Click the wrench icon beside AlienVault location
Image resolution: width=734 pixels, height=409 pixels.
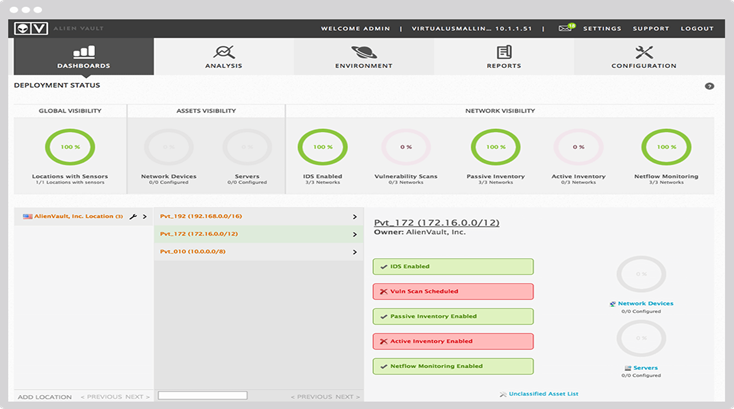coord(133,217)
